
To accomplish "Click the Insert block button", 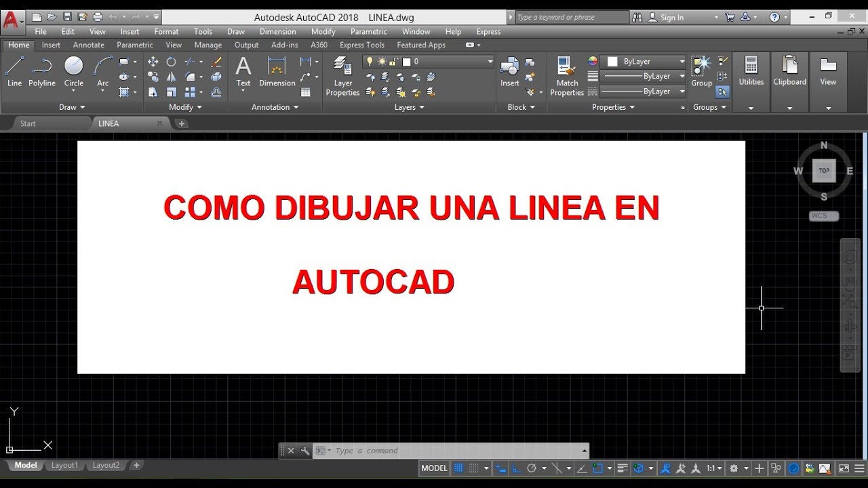I will 510,72.
